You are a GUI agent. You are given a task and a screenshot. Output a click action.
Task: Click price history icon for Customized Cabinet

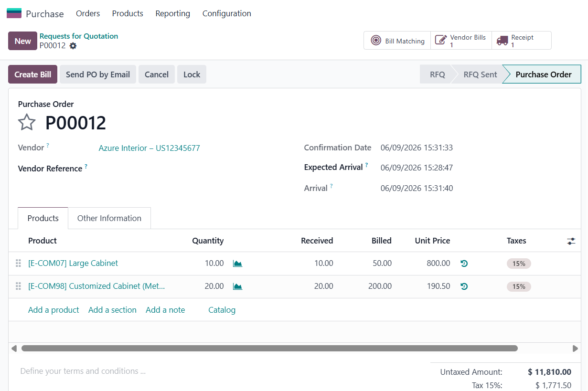coord(464,286)
